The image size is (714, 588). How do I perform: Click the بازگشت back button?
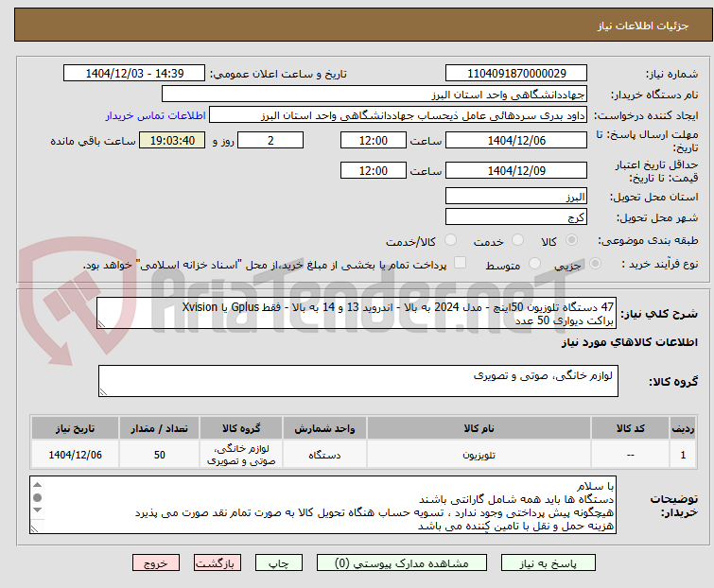pyautogui.click(x=218, y=563)
